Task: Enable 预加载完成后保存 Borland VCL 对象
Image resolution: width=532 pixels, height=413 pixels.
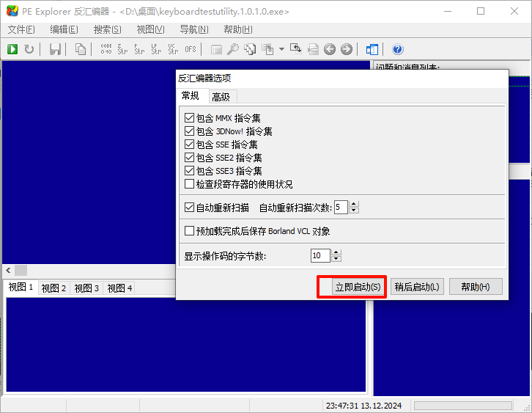Action: coord(189,231)
